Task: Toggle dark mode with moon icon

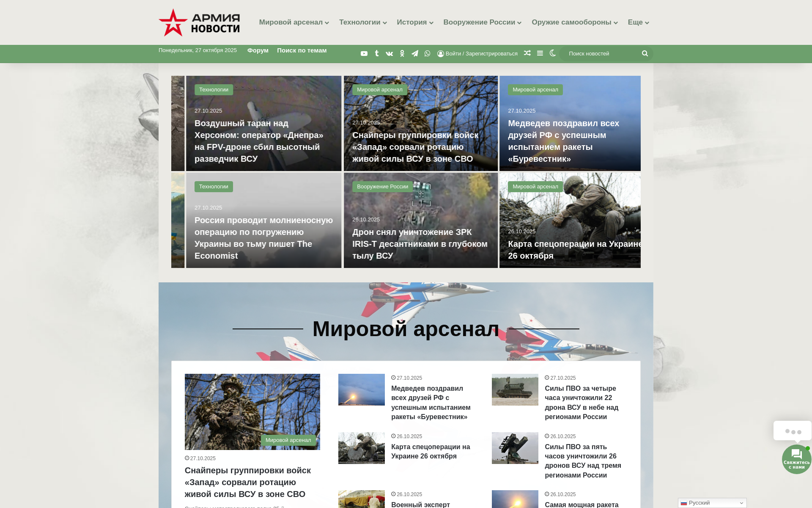Action: [552, 53]
